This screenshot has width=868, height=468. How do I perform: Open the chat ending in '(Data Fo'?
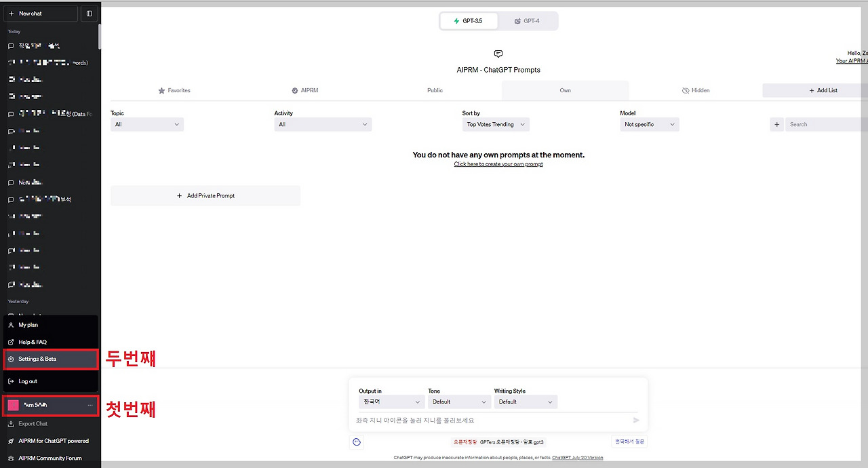tap(51, 114)
